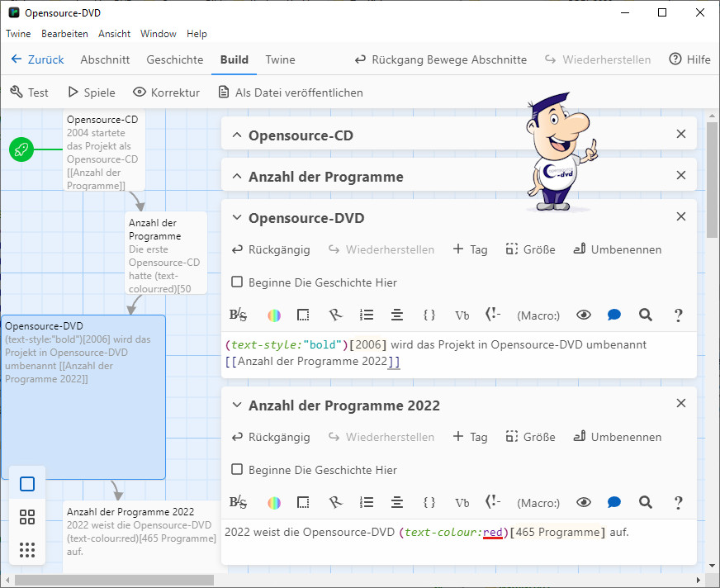Viewport: 720px width, 588px height.
Task: Click the green rocket start-passage icon
Action: pyautogui.click(x=21, y=149)
